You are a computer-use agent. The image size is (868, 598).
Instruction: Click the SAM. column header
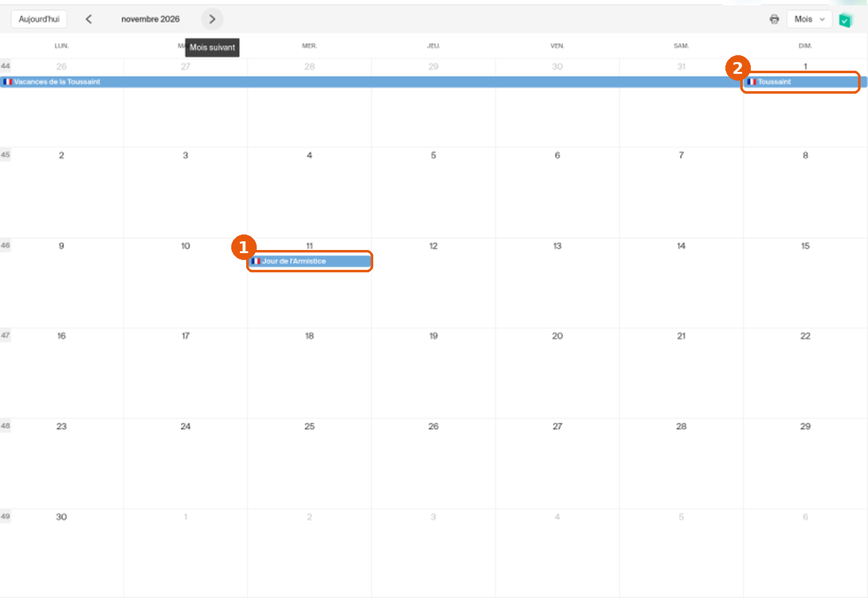point(681,46)
